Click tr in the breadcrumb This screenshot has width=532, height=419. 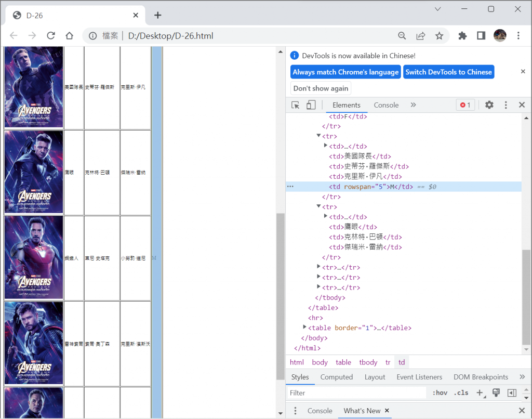point(388,362)
